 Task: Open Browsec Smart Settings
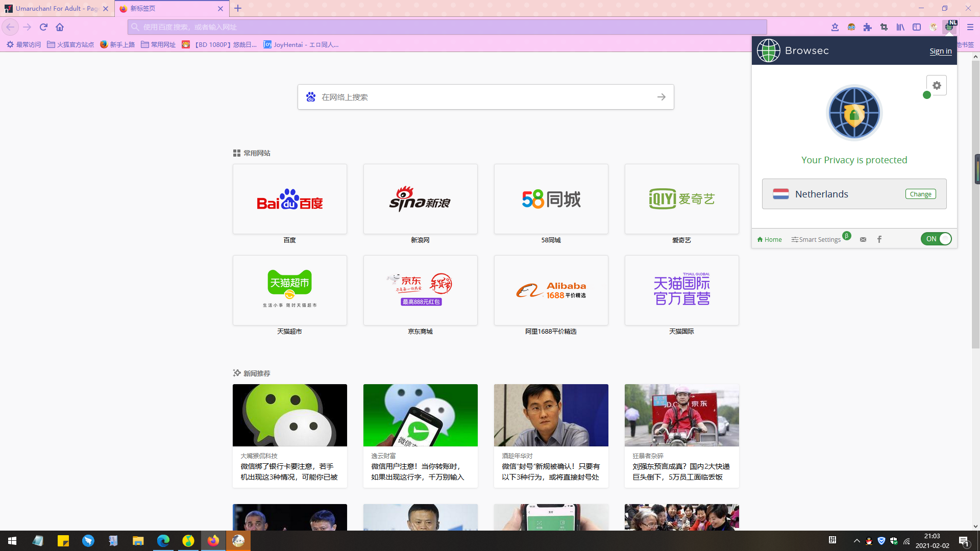coord(816,239)
